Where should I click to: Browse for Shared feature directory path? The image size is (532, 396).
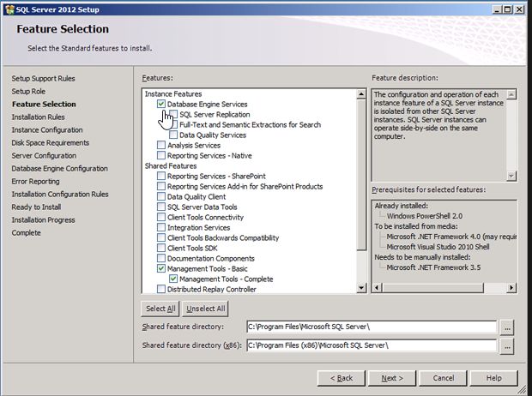507,327
